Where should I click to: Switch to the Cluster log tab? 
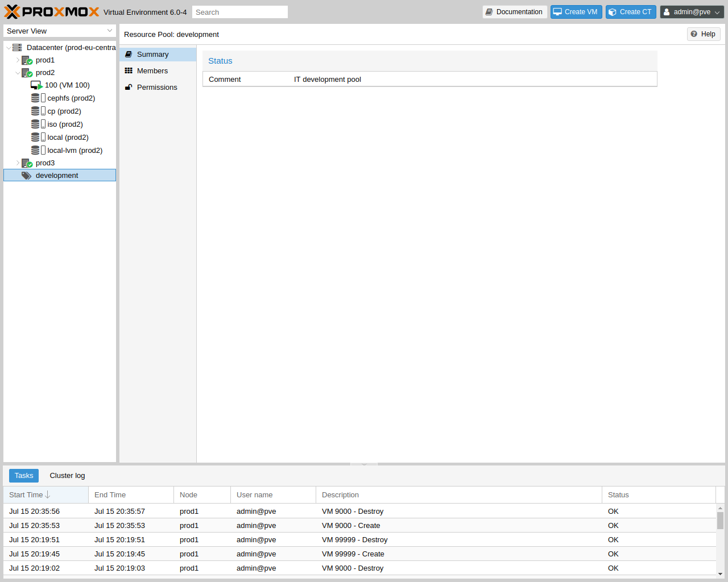tap(67, 476)
